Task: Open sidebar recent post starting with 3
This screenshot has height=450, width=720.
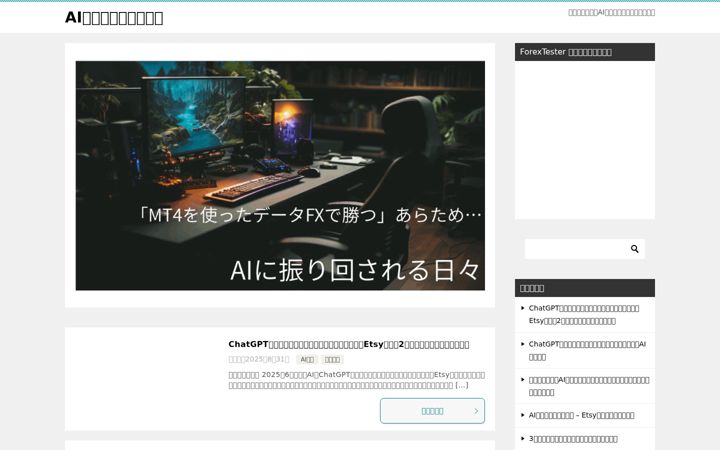Action: [573, 439]
